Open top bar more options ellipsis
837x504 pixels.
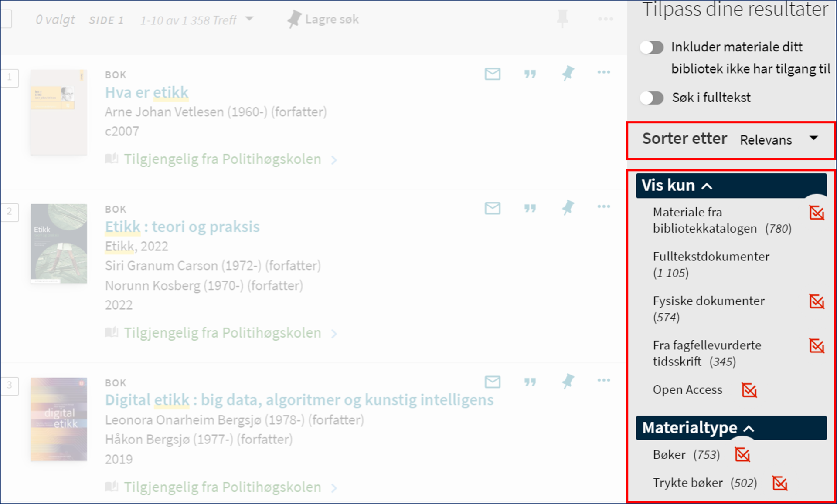(606, 19)
